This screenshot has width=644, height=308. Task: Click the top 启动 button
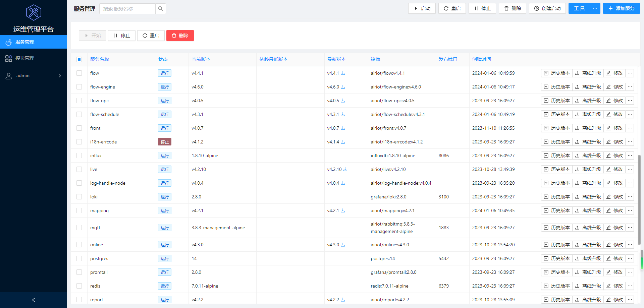pyautogui.click(x=422, y=8)
